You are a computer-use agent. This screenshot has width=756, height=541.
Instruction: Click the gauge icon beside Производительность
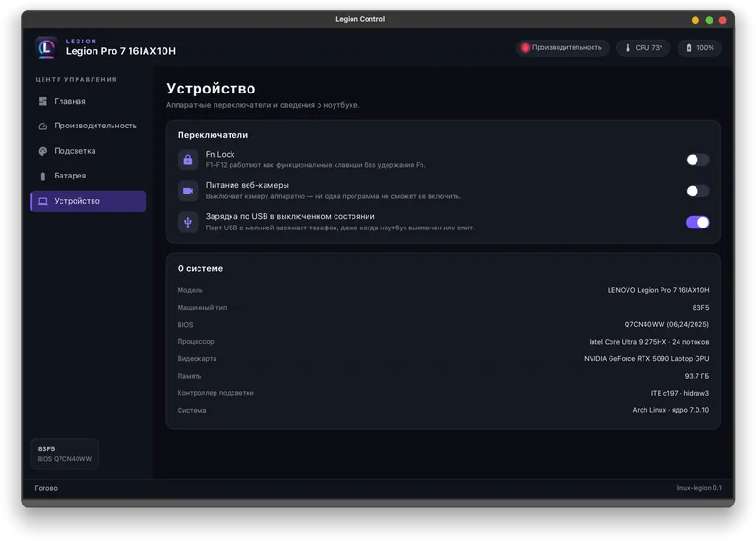pyautogui.click(x=43, y=126)
